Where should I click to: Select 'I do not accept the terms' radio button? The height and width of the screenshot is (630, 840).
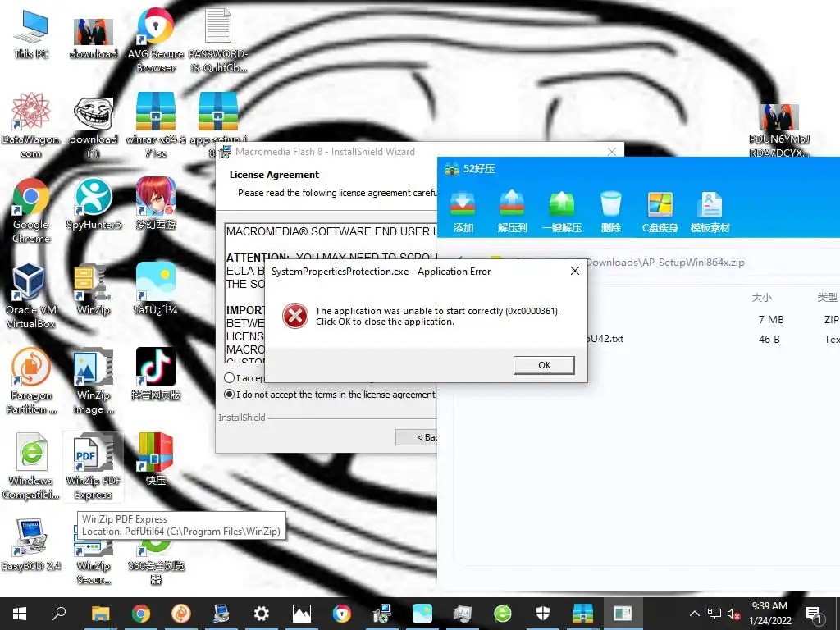tap(230, 395)
